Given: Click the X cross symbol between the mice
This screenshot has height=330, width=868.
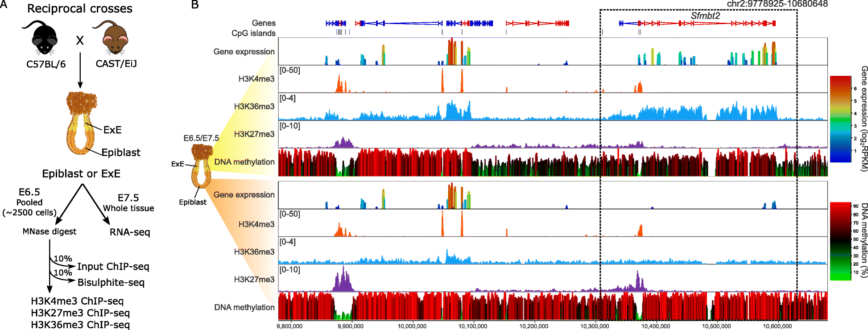Looking at the screenshot, I should (x=80, y=41).
